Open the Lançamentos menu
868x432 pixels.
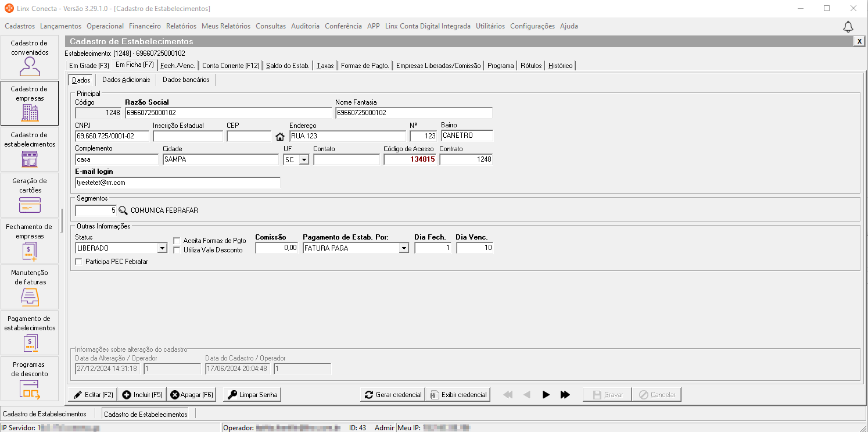pos(61,26)
